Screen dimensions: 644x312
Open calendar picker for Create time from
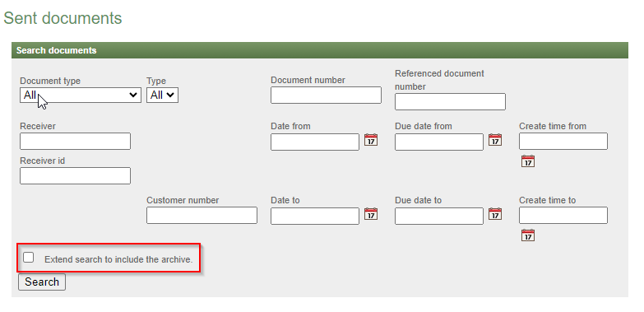(x=528, y=161)
